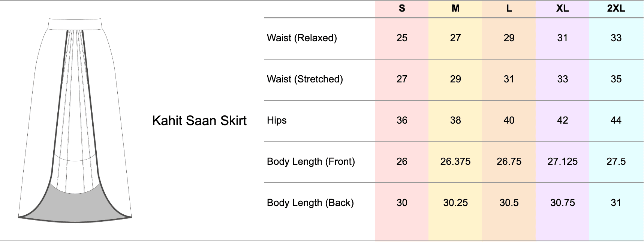Image resolution: width=644 pixels, height=242 pixels.
Task: Click the Kahit Saan Skirt title
Action: click(x=199, y=121)
